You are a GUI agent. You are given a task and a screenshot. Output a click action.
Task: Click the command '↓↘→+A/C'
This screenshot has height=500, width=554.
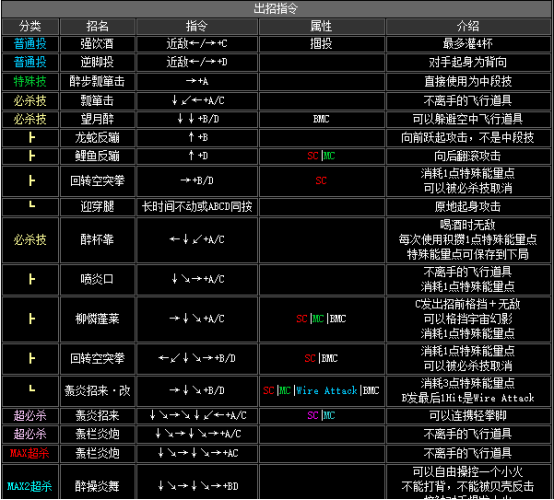(x=198, y=279)
